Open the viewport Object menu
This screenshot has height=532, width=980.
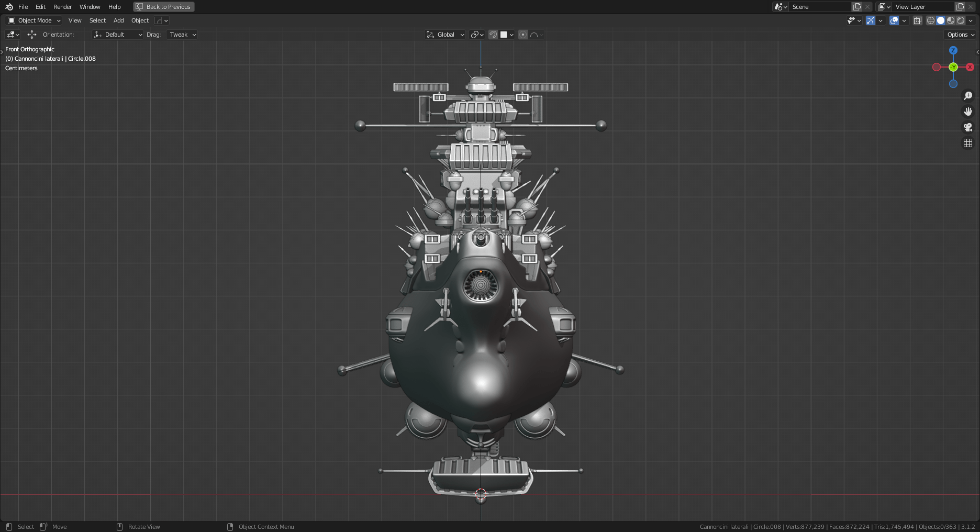[x=140, y=20]
